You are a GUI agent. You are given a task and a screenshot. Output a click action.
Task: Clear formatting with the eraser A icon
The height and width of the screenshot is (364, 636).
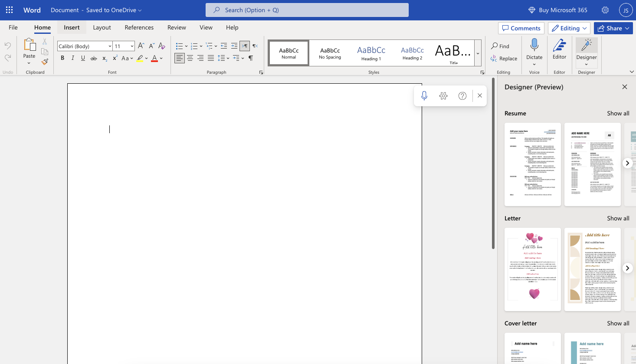coord(162,46)
